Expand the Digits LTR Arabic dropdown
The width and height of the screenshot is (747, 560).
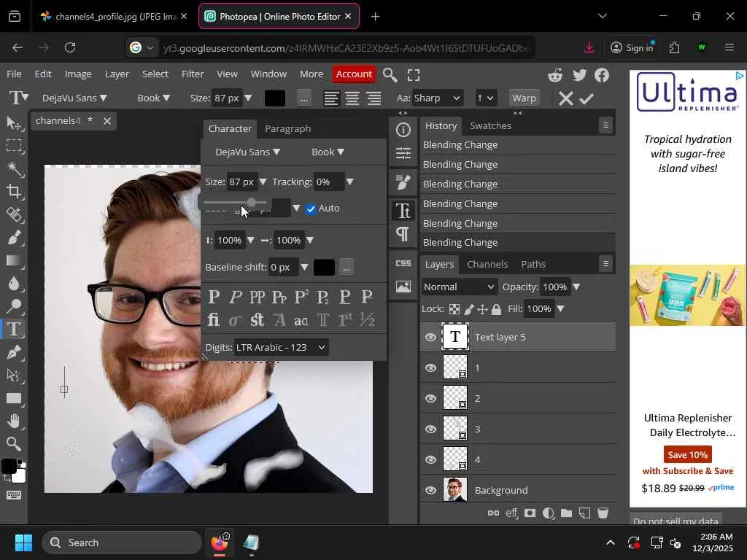coord(281,347)
